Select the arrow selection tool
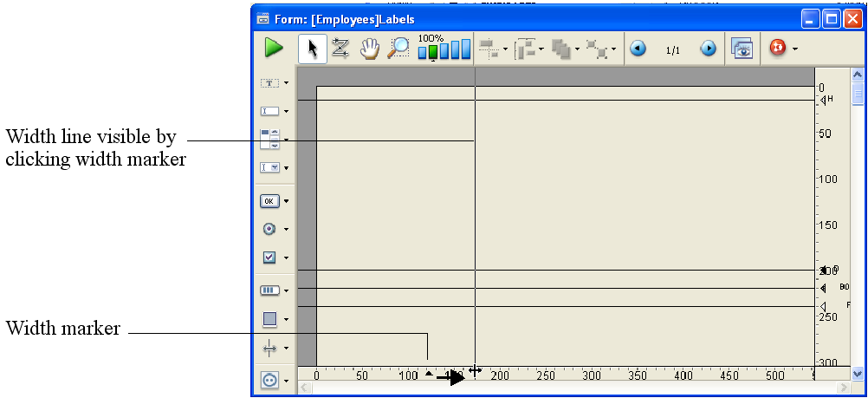868x398 pixels. coord(312,49)
